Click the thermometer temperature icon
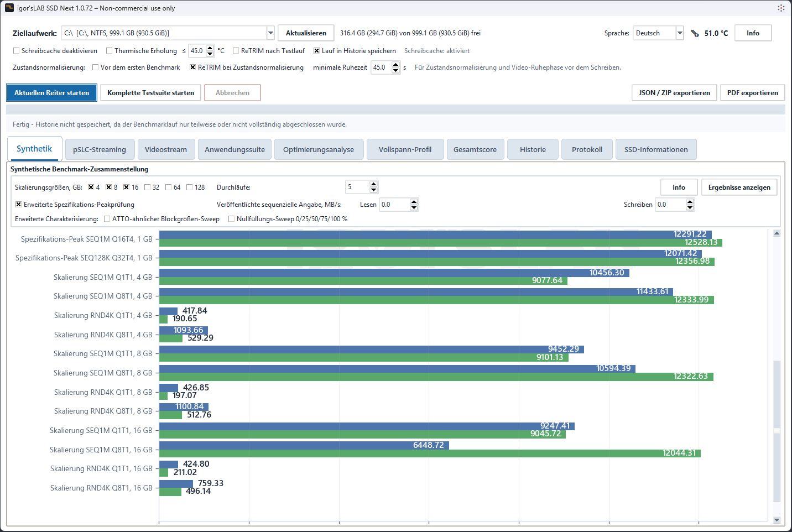The width and height of the screenshot is (792, 532). point(695,33)
